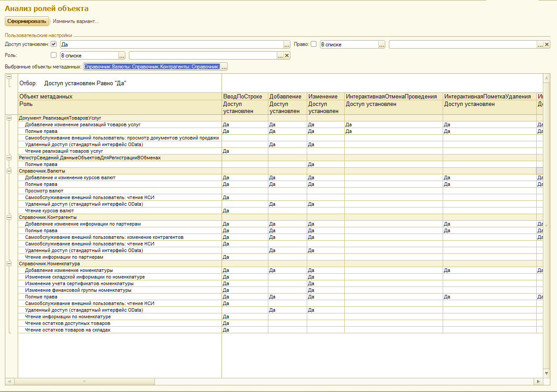Click ellipsis button next to 'Да' field
The image size is (557, 392).
287,45
